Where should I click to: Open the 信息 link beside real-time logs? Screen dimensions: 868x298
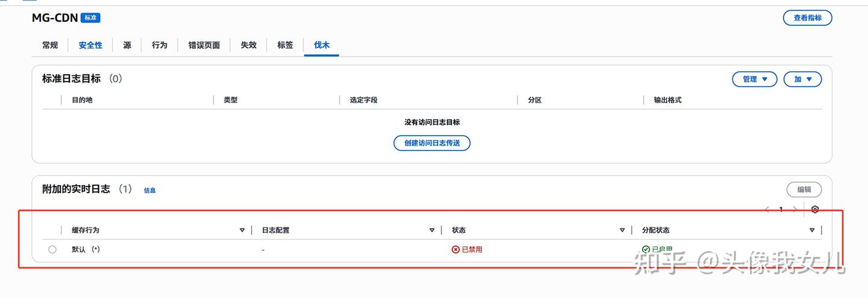point(149,191)
